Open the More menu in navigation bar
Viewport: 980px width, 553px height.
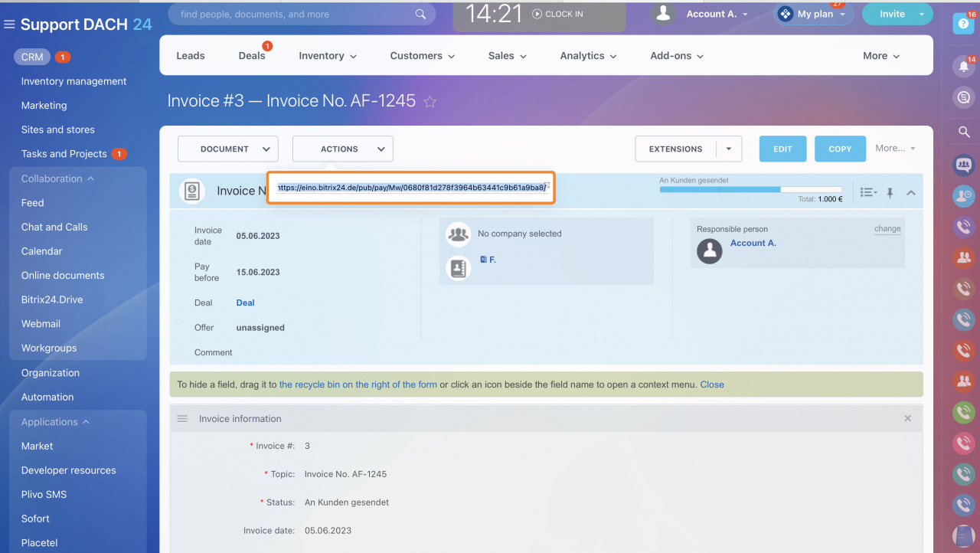tap(880, 55)
